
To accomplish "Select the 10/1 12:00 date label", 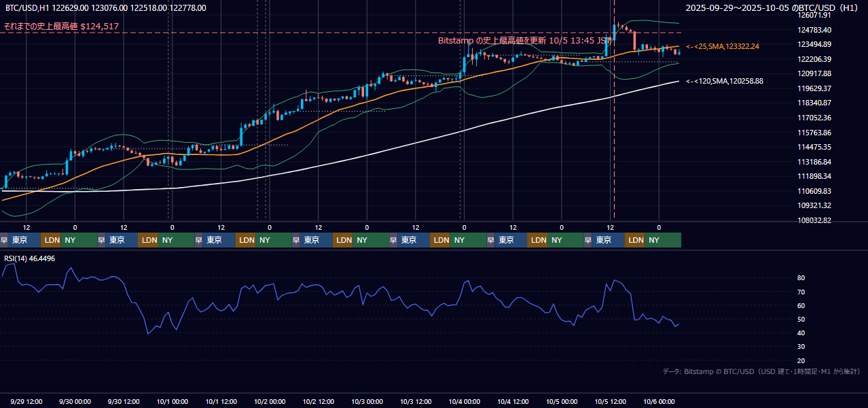I will click(x=221, y=402).
